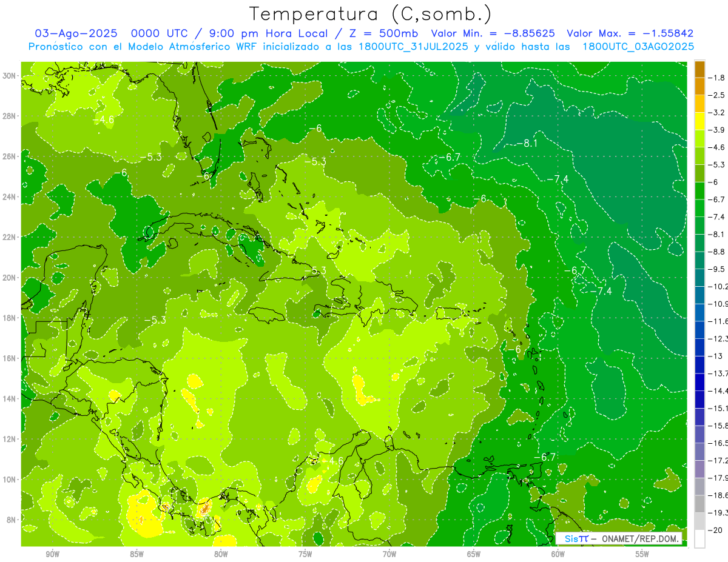The height and width of the screenshot is (562, 728).
Task: Click the '70W' longitude axis label
Action: 389,554
